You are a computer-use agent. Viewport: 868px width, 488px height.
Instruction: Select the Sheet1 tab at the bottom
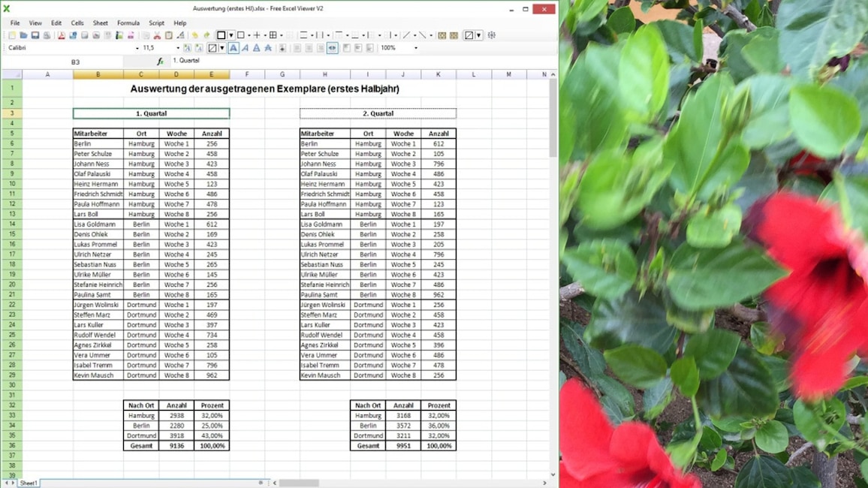coord(28,483)
